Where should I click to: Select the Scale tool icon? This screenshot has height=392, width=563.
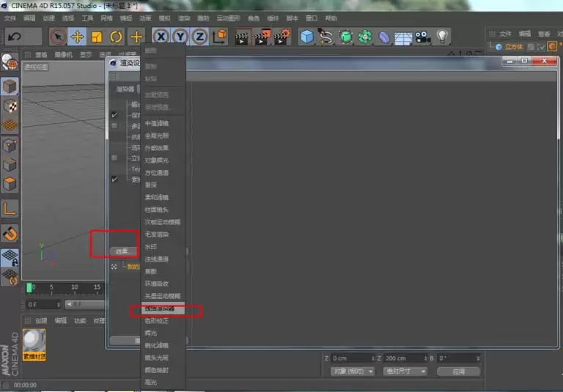[x=96, y=37]
